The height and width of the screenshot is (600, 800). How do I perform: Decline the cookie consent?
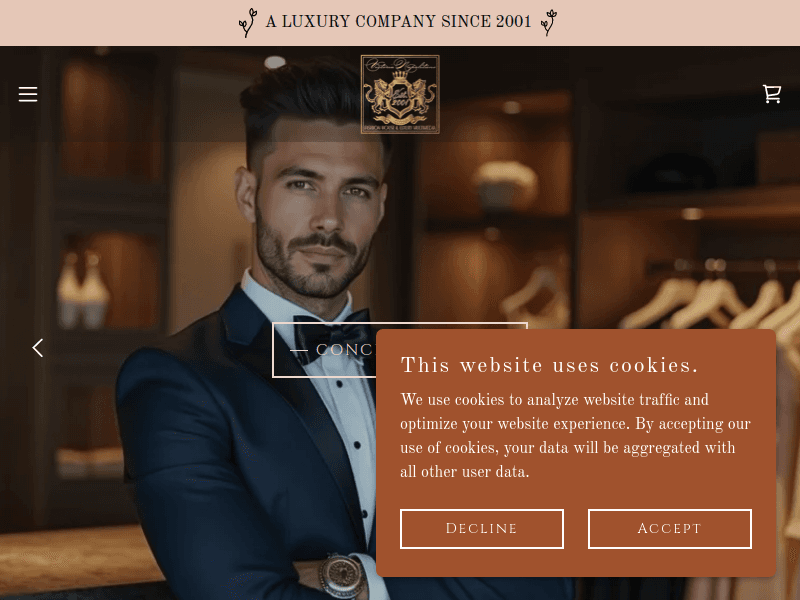click(x=482, y=529)
